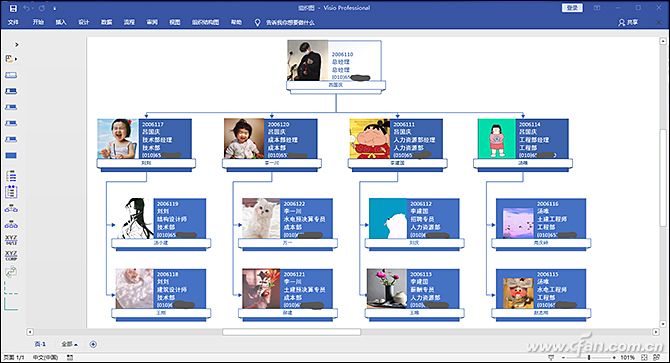This screenshot has height=363, width=670.
Task: Click the horizontal scrollbar left arrow
Action: [x=30, y=332]
